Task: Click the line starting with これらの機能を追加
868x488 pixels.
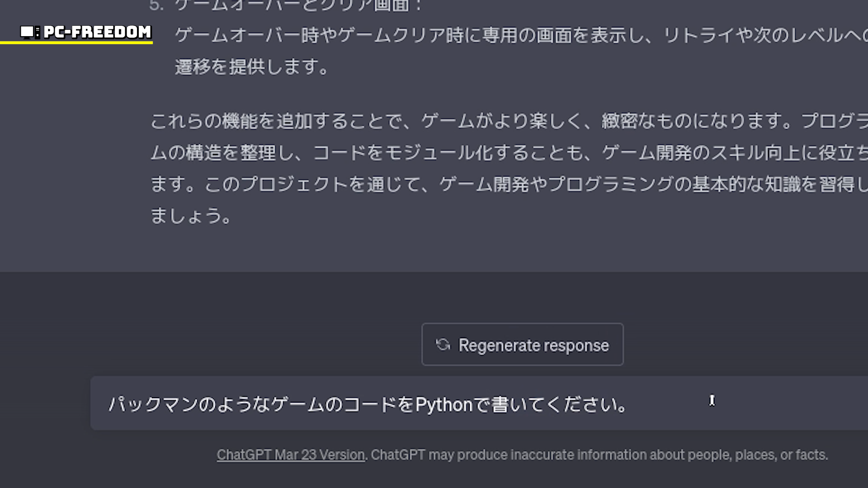Action: click(497, 121)
